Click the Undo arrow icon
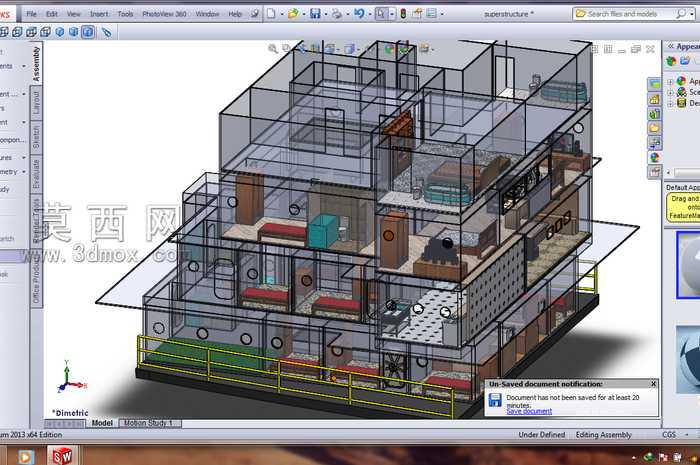The width and height of the screenshot is (700, 465). (x=359, y=14)
